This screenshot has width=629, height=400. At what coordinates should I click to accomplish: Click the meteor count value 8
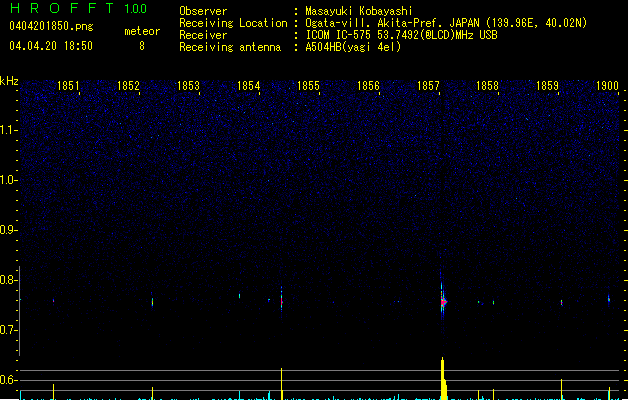pos(142,46)
